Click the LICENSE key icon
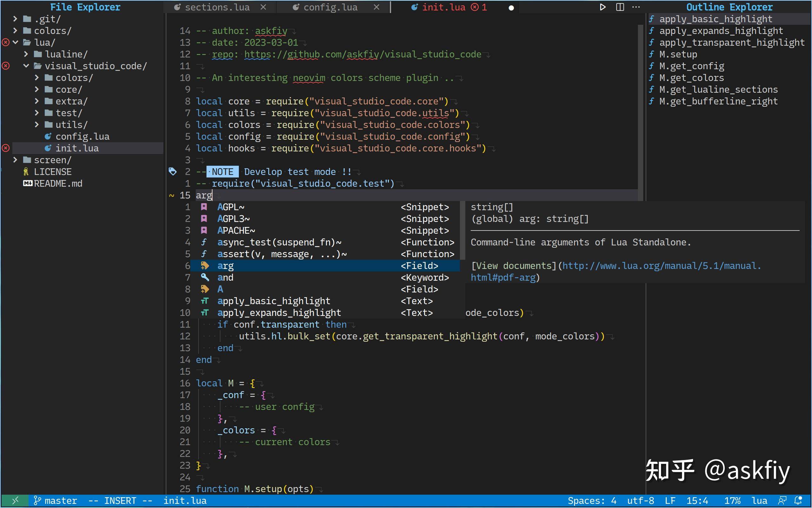 coord(26,172)
